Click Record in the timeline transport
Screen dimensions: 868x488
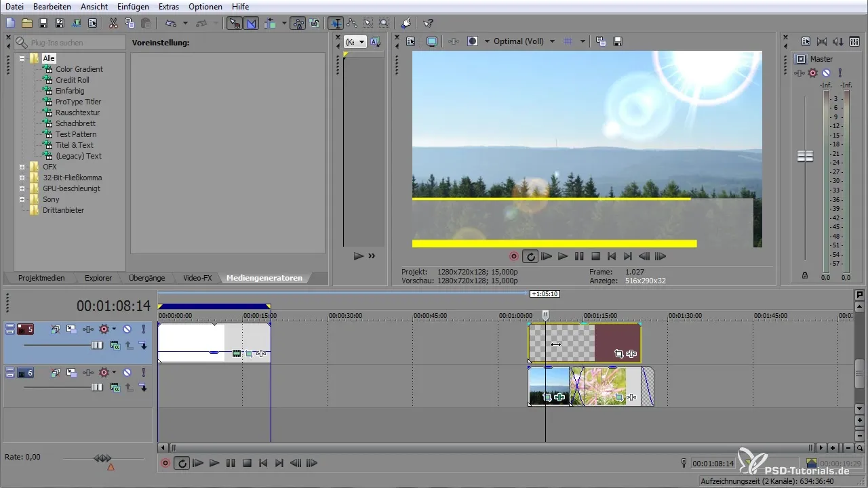point(166,464)
